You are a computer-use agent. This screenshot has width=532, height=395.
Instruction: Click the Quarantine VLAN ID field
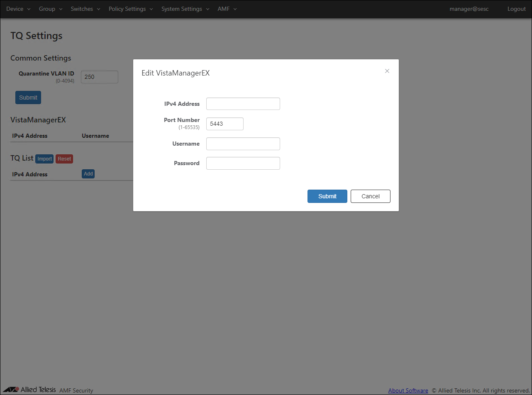click(x=99, y=77)
